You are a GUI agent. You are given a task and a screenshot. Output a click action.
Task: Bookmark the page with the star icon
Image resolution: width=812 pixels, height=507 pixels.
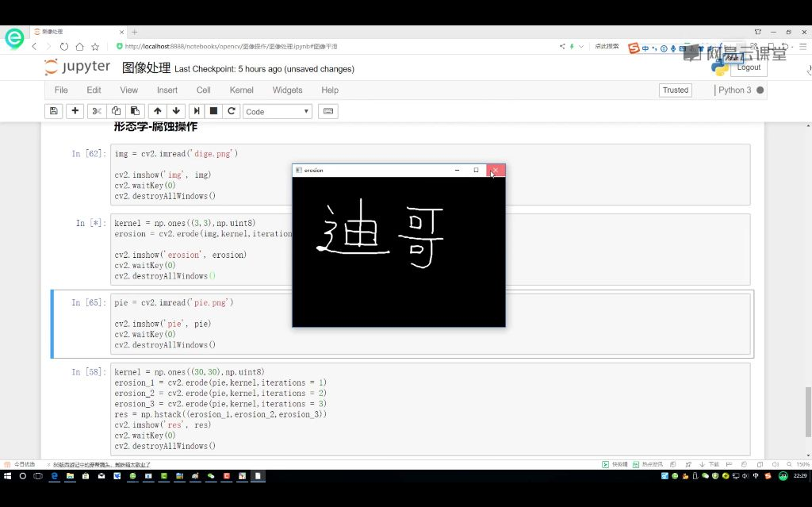(x=95, y=47)
